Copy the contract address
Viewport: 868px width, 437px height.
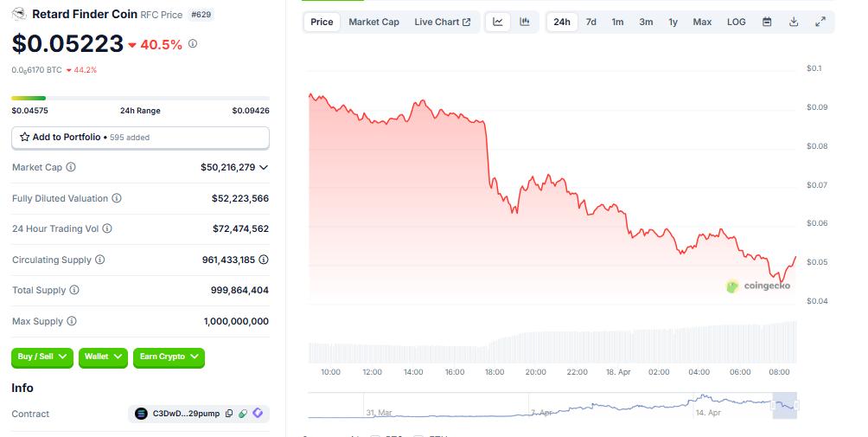click(x=229, y=414)
